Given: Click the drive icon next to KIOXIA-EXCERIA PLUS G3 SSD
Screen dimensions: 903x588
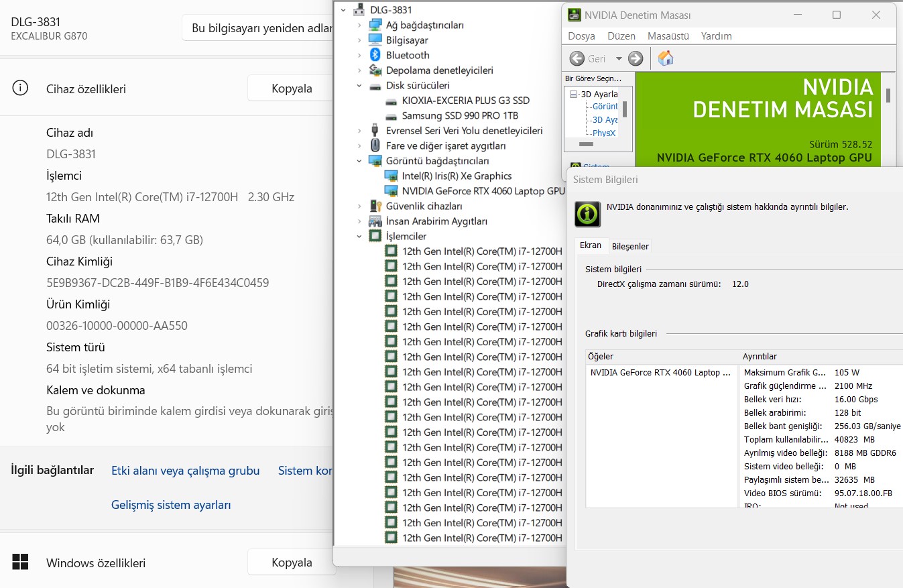Looking at the screenshot, I should point(392,101).
